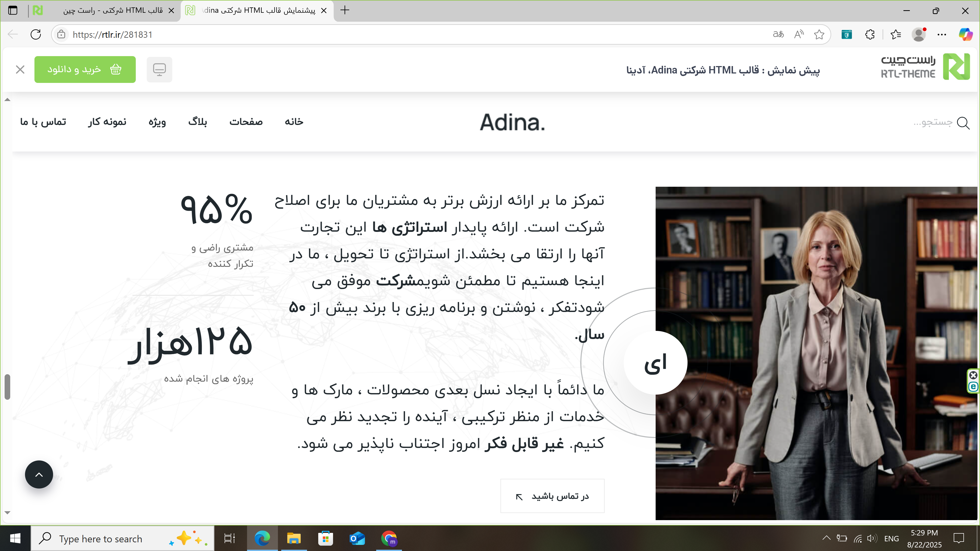Click the desktop preview device icon
Screen dimensions: 980x551
(x=159, y=70)
